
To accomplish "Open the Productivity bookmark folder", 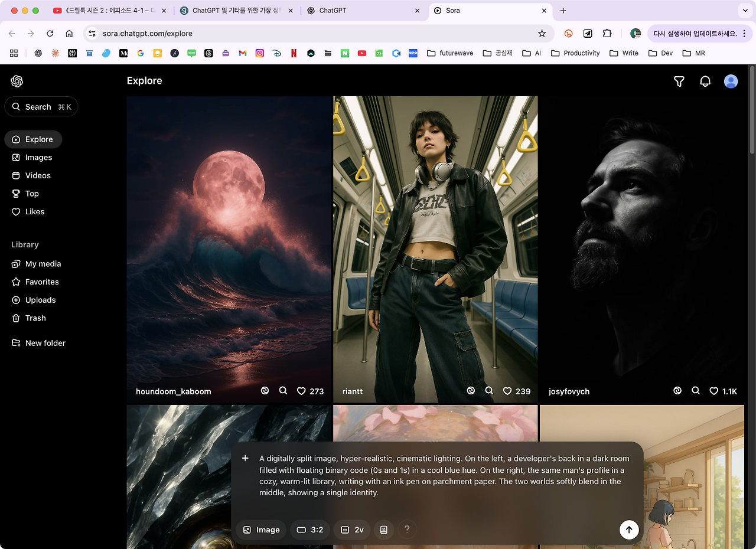I will tap(575, 53).
